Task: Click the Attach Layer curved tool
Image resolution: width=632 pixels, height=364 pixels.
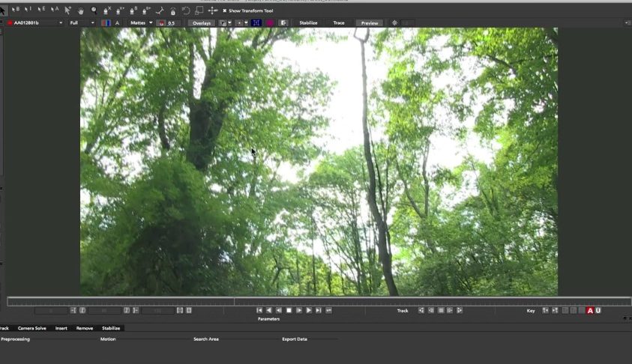Action: [160, 11]
